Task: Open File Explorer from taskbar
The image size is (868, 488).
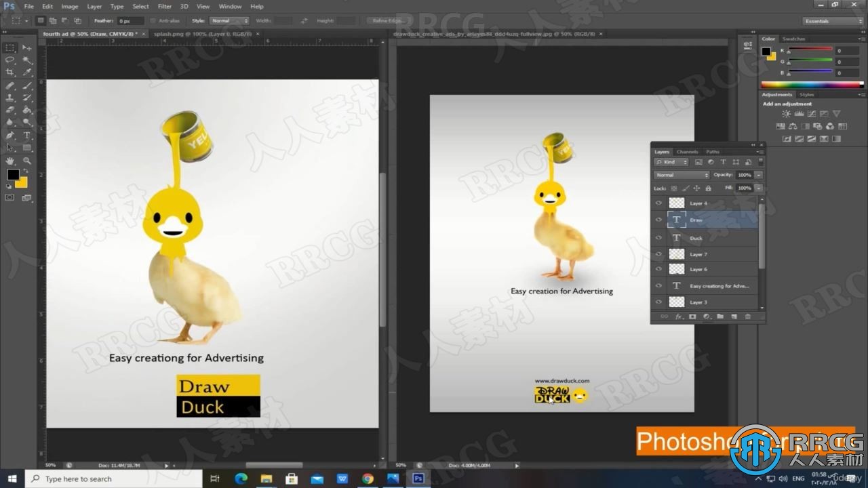Action: 267,479
